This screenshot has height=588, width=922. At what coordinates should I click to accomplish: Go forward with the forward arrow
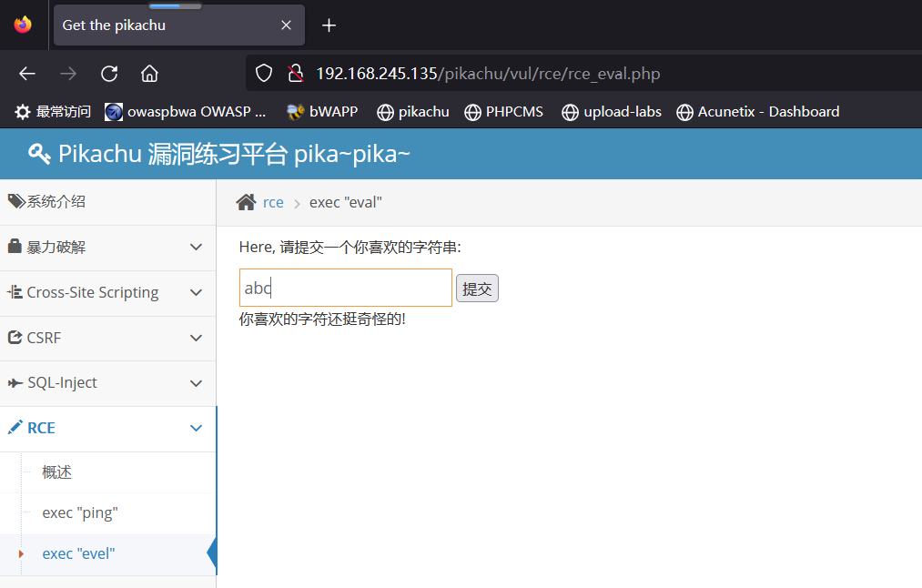coord(68,74)
